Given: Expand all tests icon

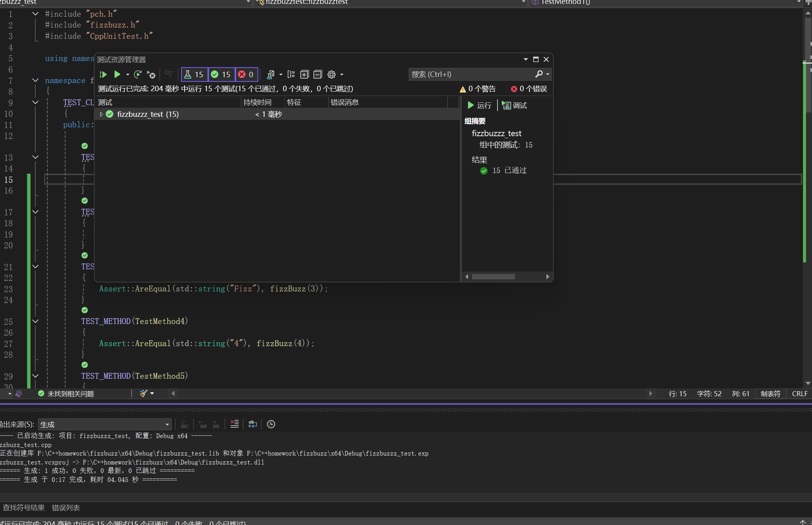Looking at the screenshot, I should tap(304, 74).
